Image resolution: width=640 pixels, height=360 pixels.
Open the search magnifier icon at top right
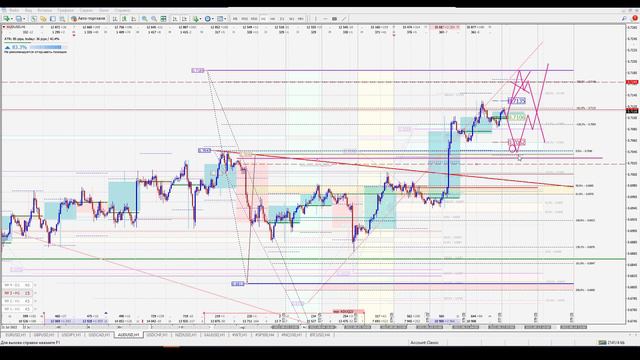click(x=624, y=18)
